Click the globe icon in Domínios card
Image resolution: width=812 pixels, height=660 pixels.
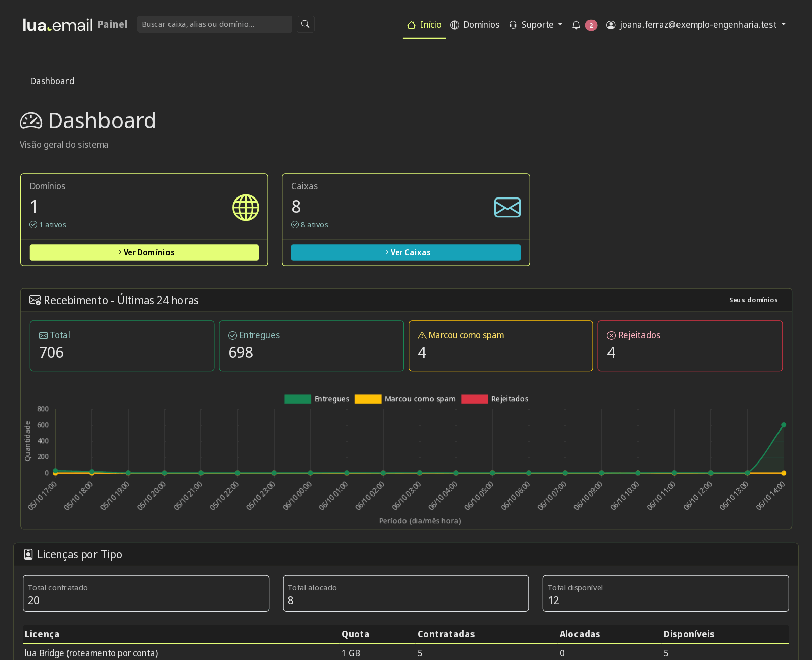click(246, 208)
